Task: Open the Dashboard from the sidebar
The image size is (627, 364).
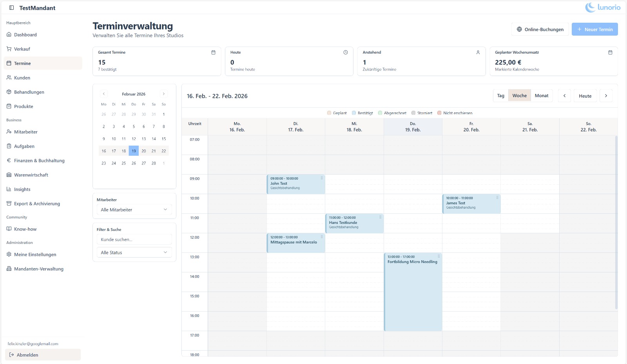Action: tap(25, 34)
